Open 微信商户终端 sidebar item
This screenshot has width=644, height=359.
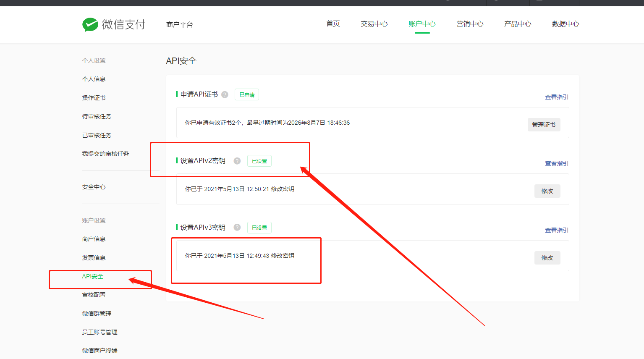click(x=99, y=351)
